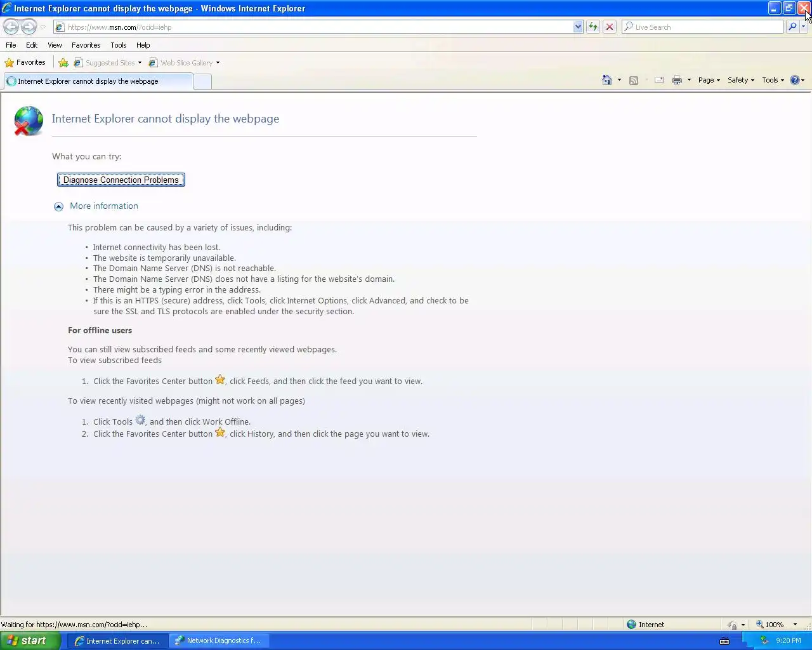Screen dimensions: 812x650
Task: Click the Add to Favorites Bar icon
Action: point(63,62)
